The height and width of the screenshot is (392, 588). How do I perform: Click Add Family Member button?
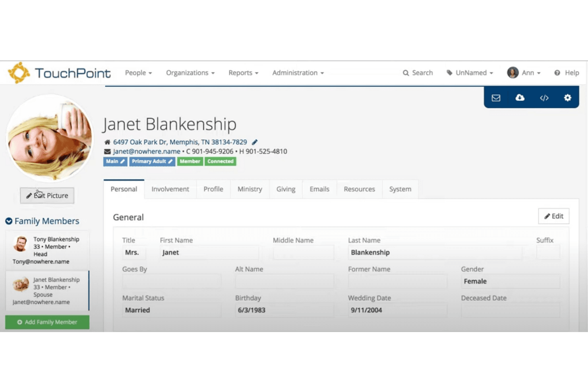click(47, 322)
